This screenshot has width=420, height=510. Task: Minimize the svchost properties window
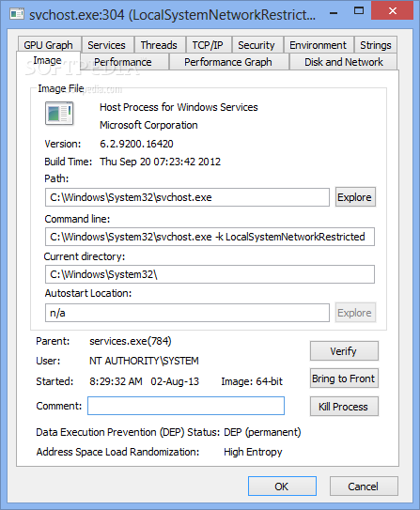(334, 13)
